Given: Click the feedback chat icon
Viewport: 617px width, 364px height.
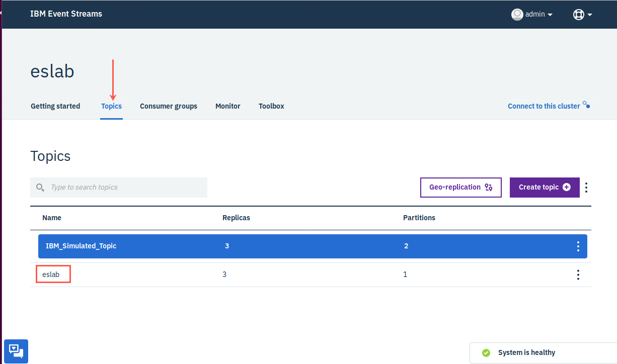Looking at the screenshot, I should click(16, 351).
